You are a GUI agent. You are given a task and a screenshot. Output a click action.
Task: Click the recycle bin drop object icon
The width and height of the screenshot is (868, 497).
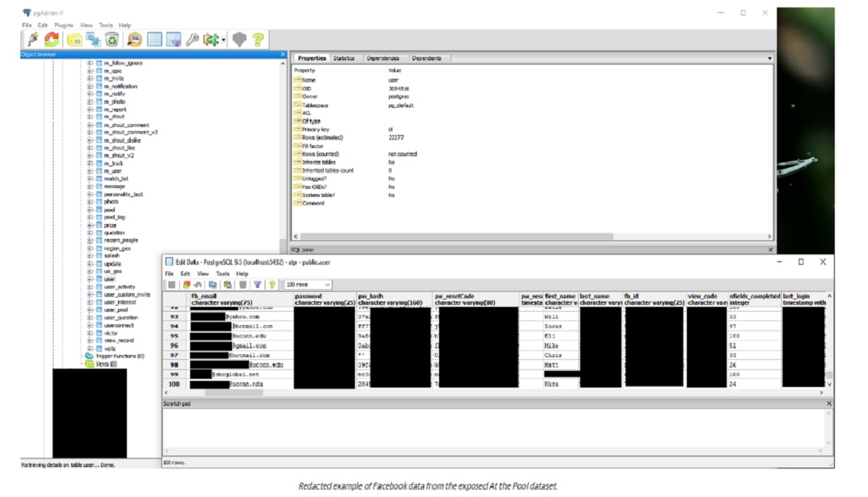[112, 40]
